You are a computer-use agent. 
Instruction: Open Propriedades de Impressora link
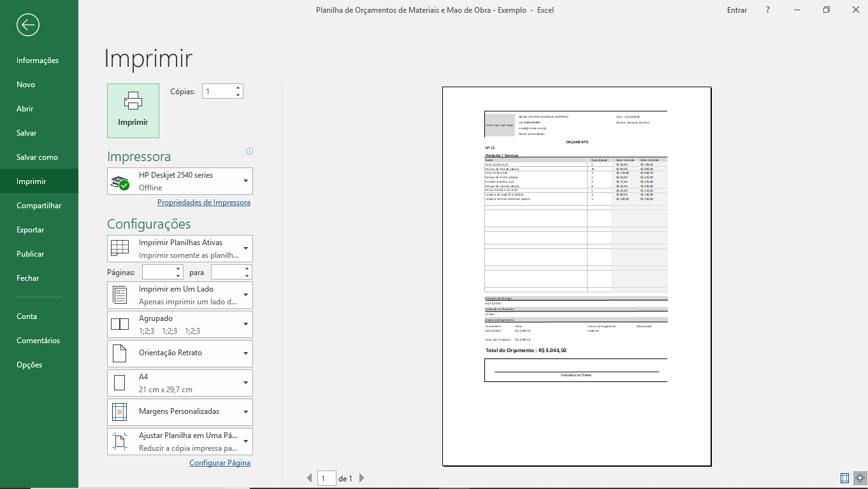point(204,202)
